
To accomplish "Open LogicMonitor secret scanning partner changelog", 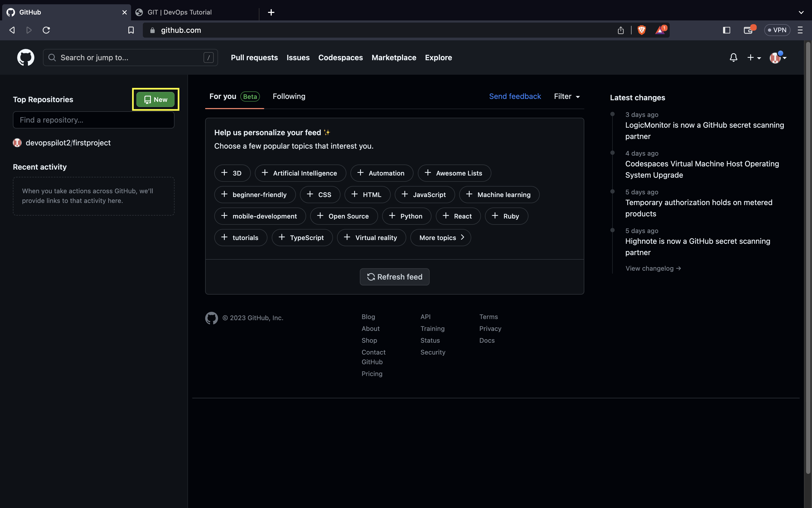I will pos(705,131).
